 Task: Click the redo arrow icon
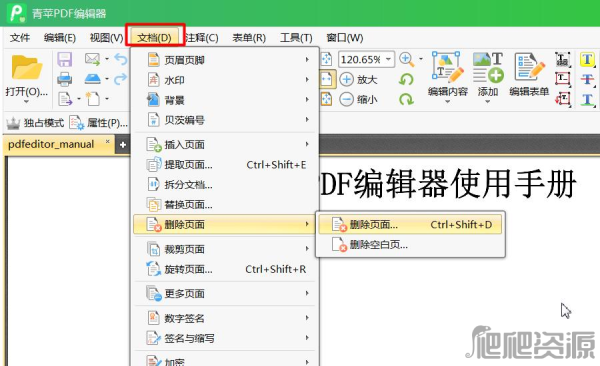121,79
